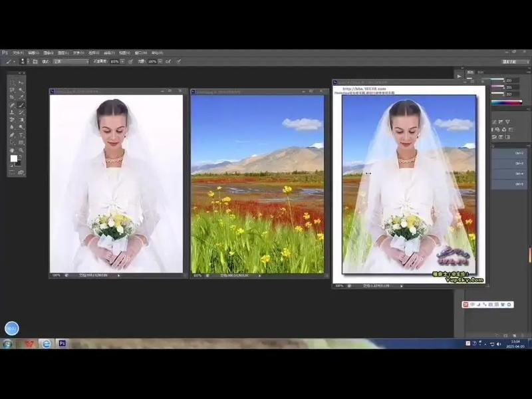Open status bar arrow in composite image window
The image size is (532, 399).
(402, 286)
